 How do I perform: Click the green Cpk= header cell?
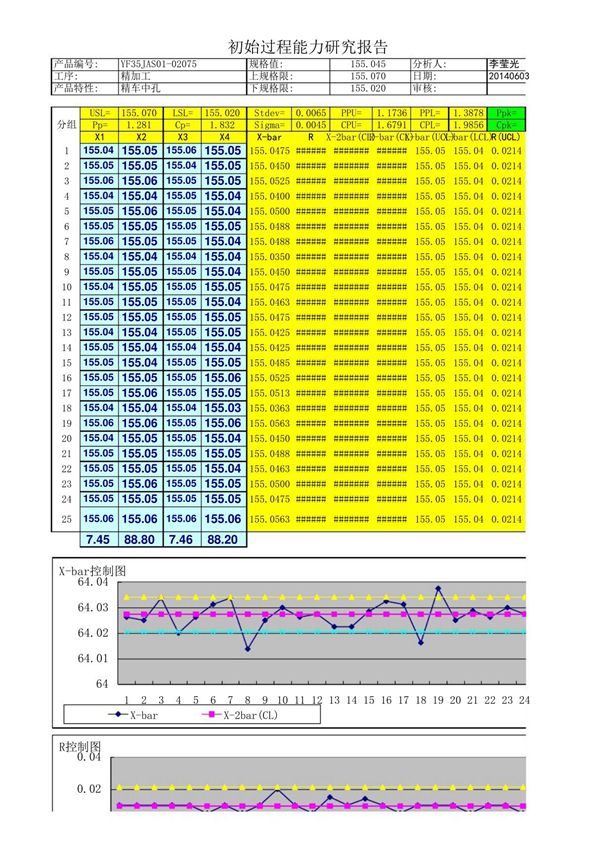tap(505, 126)
